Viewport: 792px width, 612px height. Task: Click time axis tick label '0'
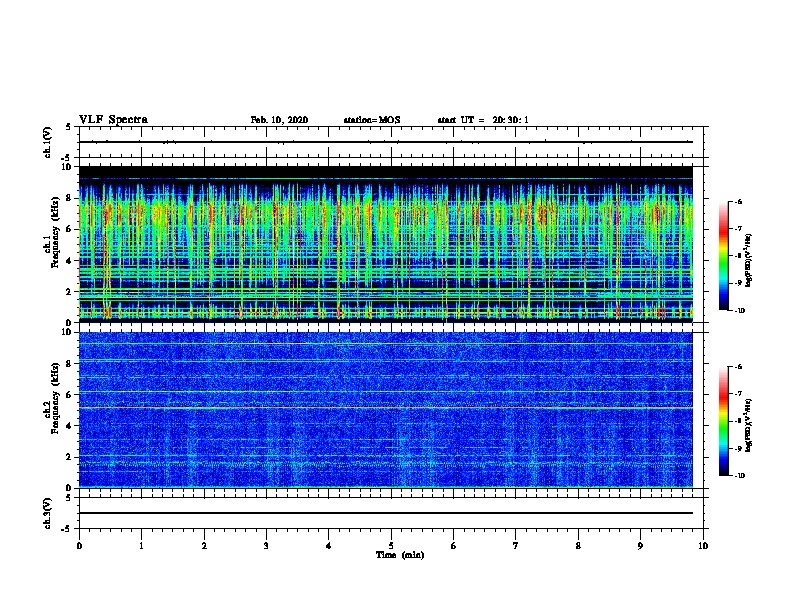79,545
